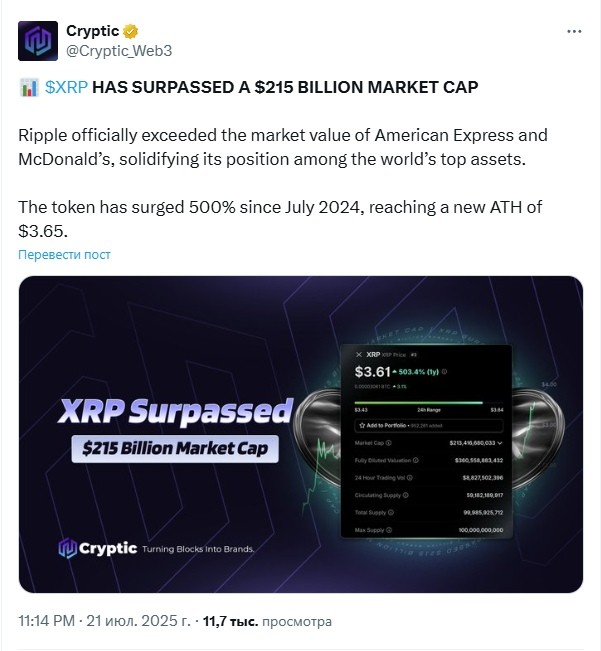
Task: Click the info icon beside Max Supply
Action: pyautogui.click(x=389, y=530)
